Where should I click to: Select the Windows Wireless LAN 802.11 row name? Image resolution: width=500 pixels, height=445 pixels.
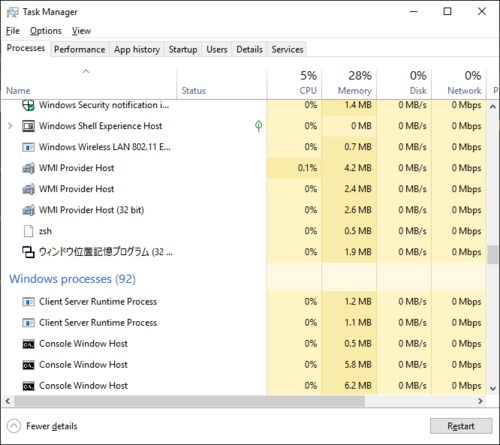(105, 147)
